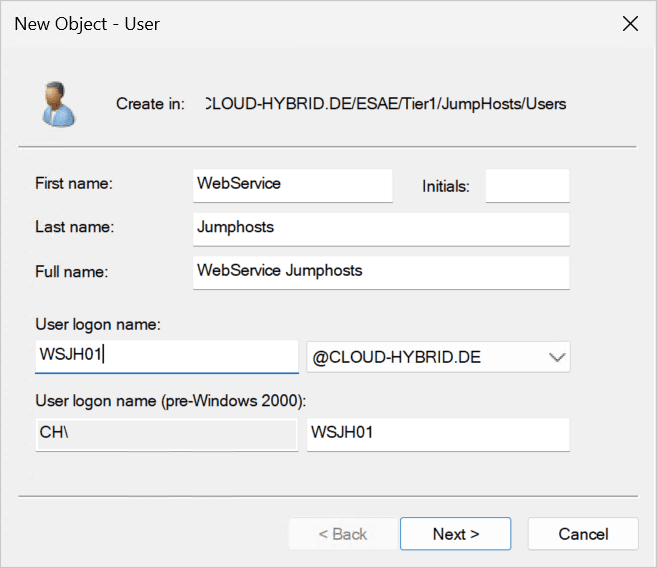Click the user avatar icon

tap(55, 104)
